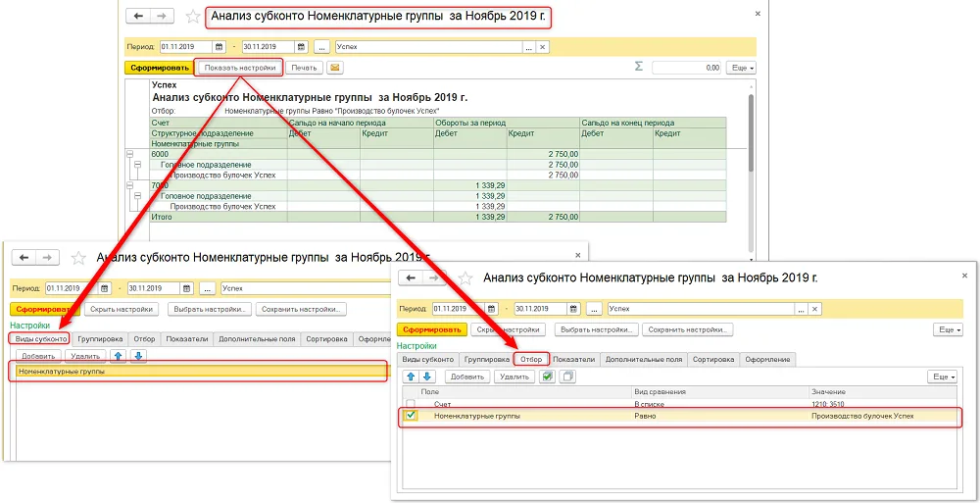This screenshot has width=980, height=503.
Task: Collapse the 7000 account group in report
Action: (x=130, y=185)
